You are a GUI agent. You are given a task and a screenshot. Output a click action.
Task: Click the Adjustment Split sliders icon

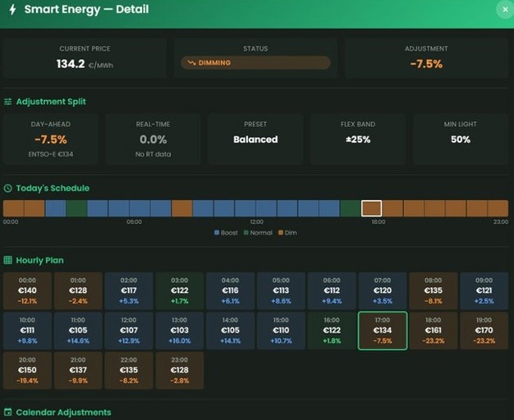[8, 102]
